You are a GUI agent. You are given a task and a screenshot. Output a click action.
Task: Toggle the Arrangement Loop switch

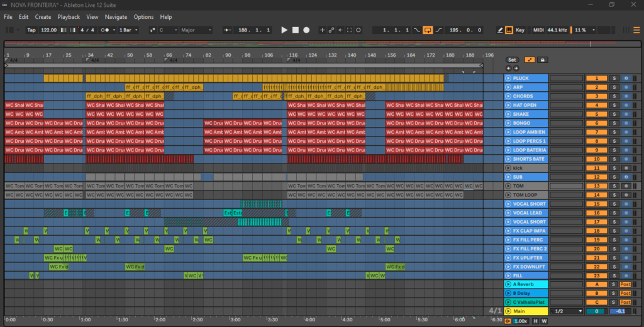click(x=428, y=30)
